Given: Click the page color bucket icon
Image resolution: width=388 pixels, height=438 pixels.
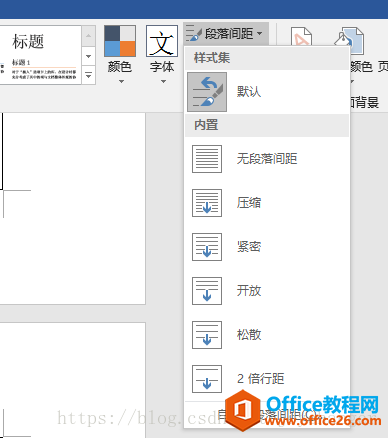Looking at the screenshot, I should pos(349,41).
